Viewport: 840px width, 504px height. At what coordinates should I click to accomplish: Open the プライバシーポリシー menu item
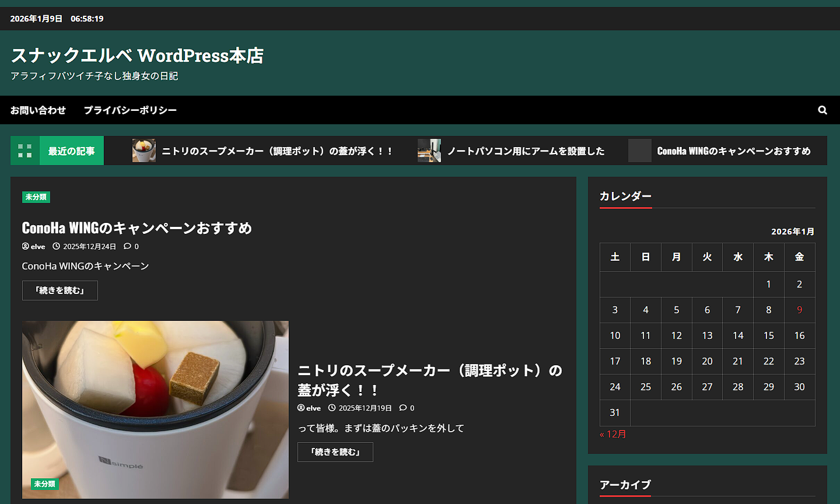point(130,110)
